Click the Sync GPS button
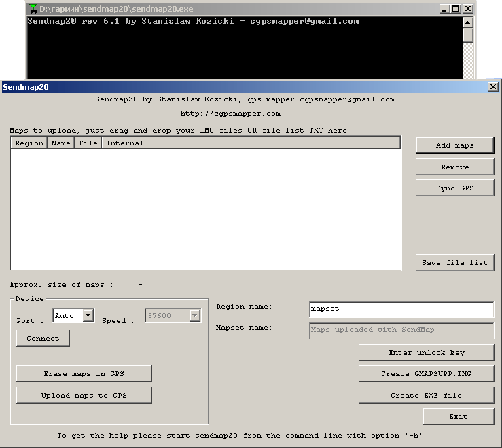The image size is (502, 448). pyautogui.click(x=454, y=188)
